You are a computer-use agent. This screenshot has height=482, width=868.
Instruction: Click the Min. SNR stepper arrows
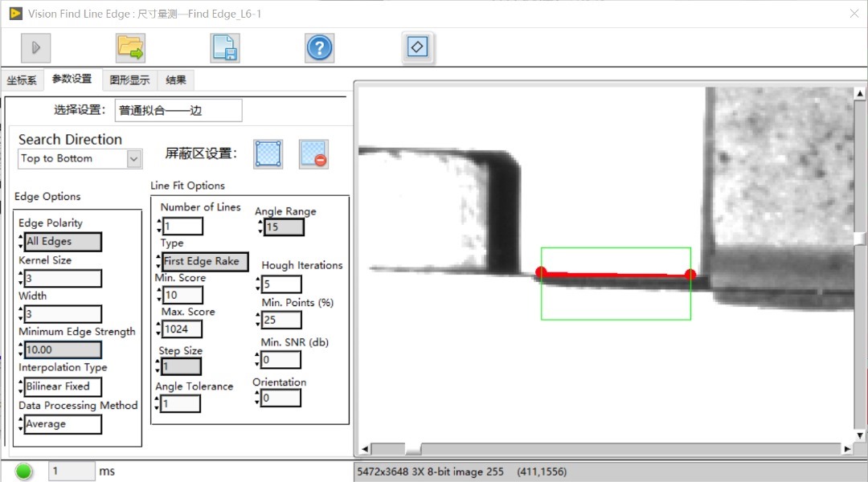[257, 360]
